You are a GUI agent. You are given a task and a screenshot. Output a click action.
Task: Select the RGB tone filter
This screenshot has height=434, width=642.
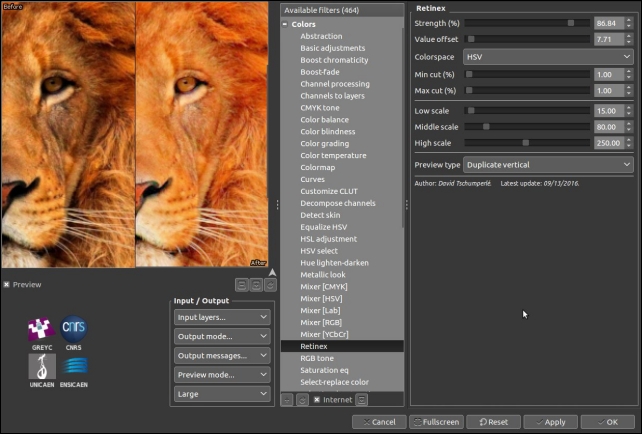point(317,358)
